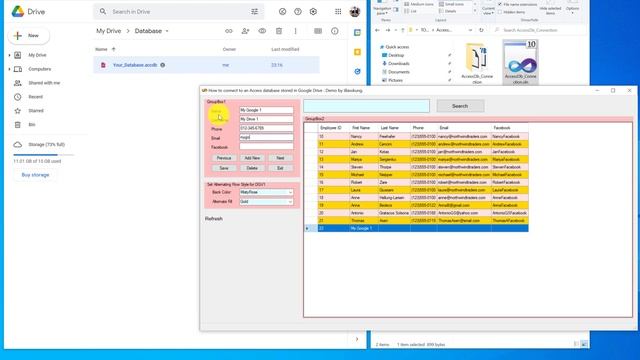Open Tasks in the Drive side panel
Screen dimensions: 640x360
coord(358,71)
